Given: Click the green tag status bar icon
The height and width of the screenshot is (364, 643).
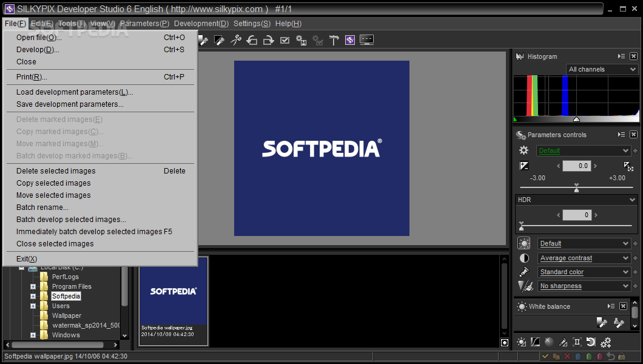Looking at the screenshot, I should click(x=589, y=356).
